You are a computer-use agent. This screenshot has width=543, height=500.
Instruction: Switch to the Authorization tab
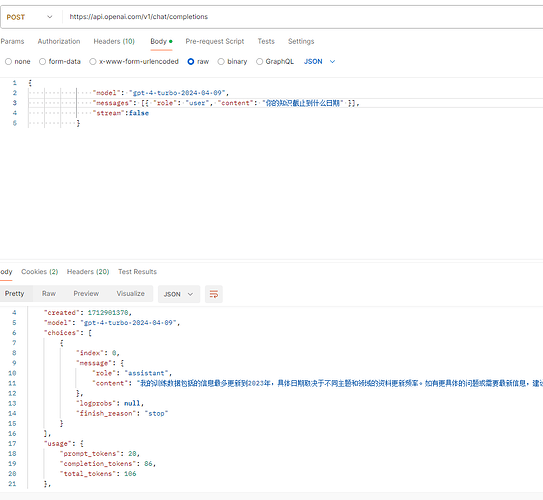coord(59,41)
